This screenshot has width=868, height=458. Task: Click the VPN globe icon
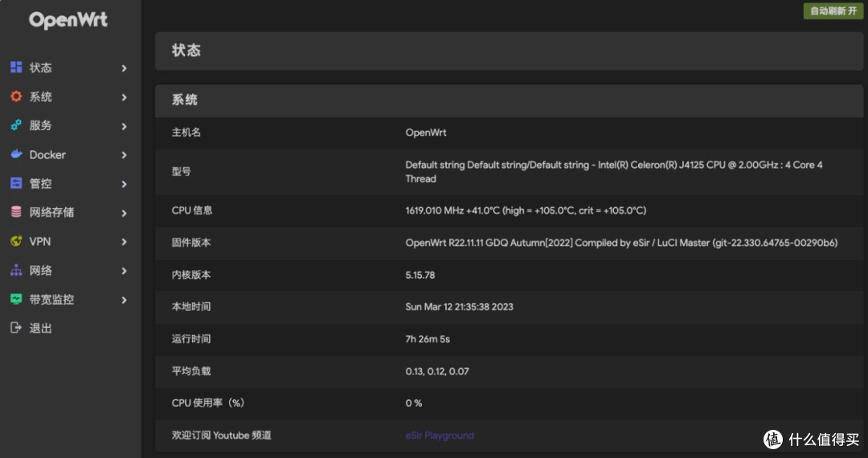tap(16, 241)
